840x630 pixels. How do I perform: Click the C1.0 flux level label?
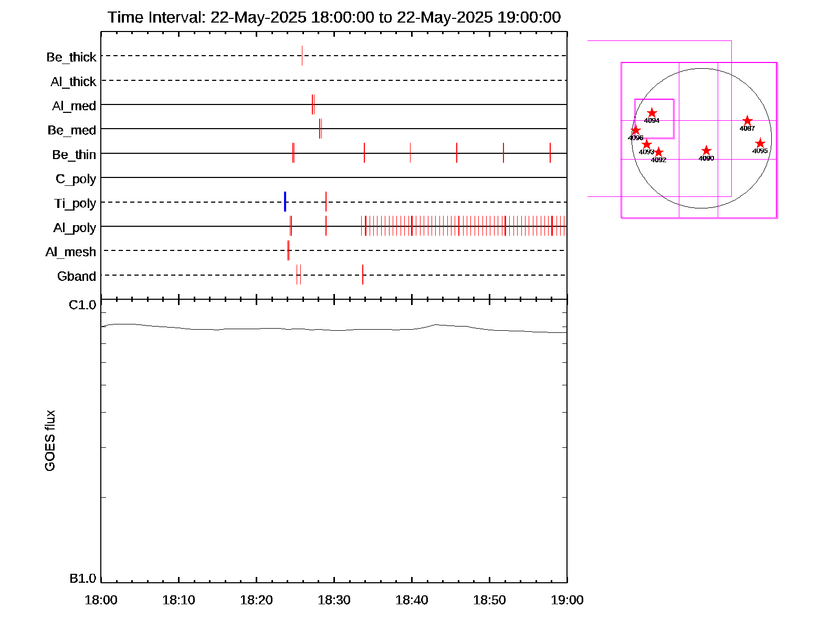tap(82, 305)
